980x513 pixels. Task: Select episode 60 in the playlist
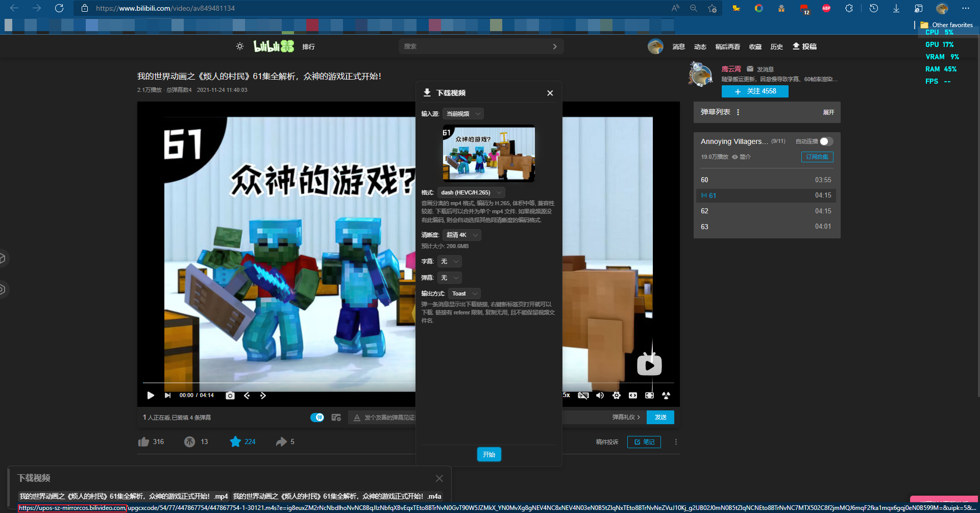click(x=767, y=180)
